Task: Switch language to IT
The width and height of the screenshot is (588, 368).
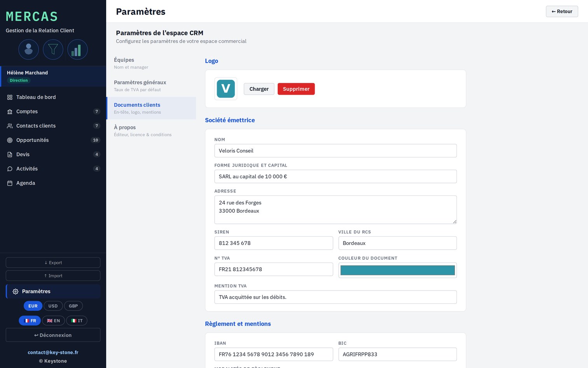Action: click(77, 321)
